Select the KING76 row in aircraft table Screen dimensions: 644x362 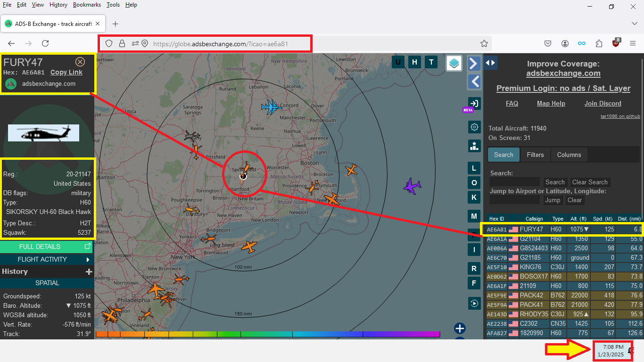tap(564, 267)
